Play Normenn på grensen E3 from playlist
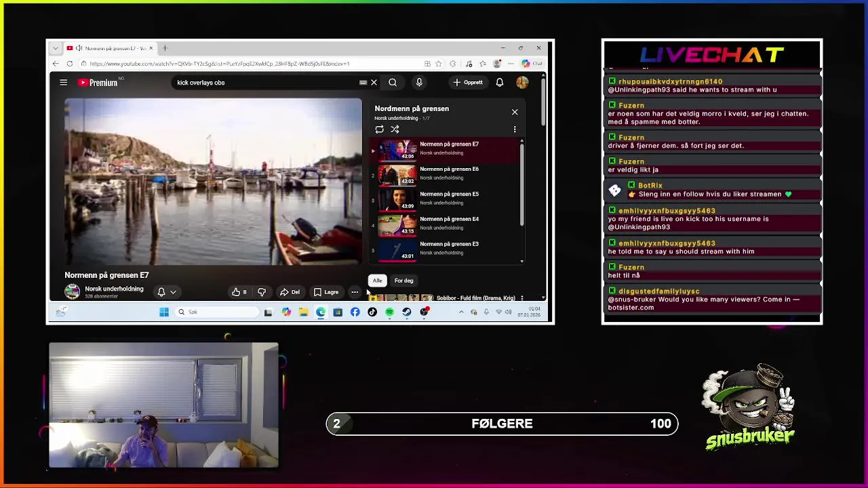 (446, 249)
